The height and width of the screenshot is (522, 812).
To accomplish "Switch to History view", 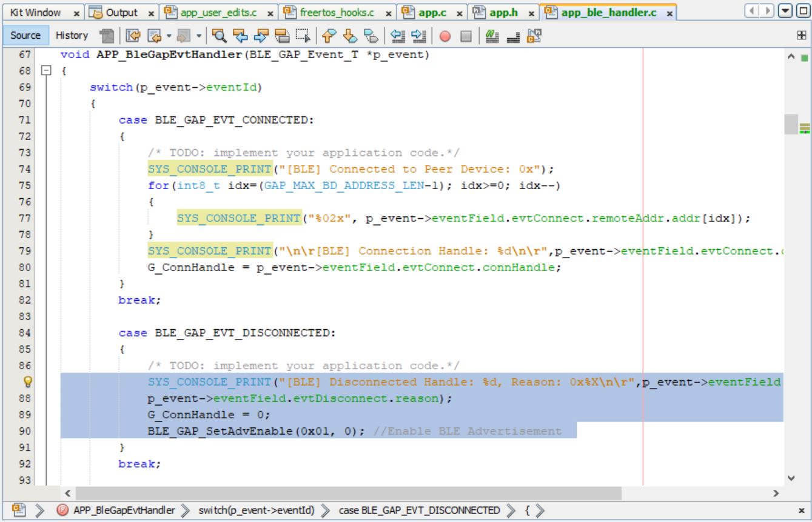I will (x=71, y=36).
